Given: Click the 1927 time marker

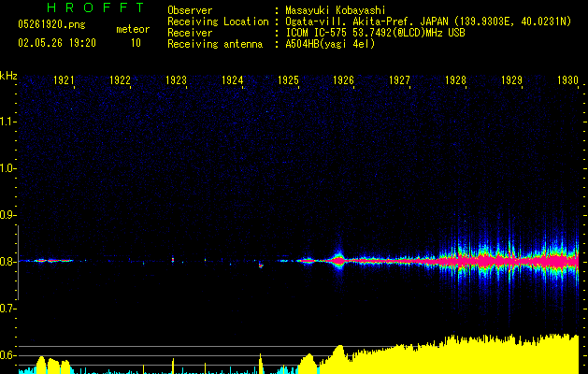Looking at the screenshot, I should (399, 80).
